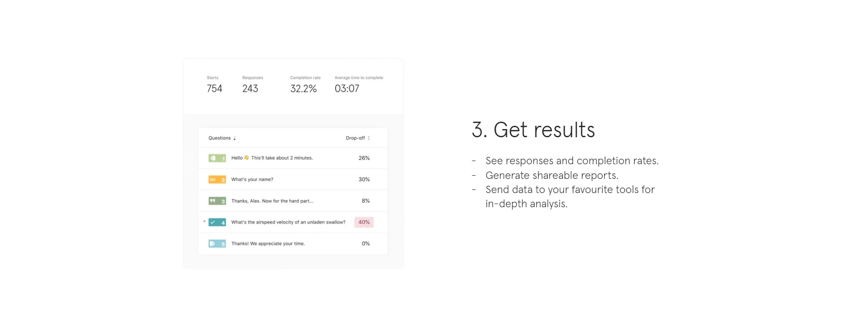Click the average time to complete 03:07
Viewport: 868px width, 328px height.
pos(347,89)
